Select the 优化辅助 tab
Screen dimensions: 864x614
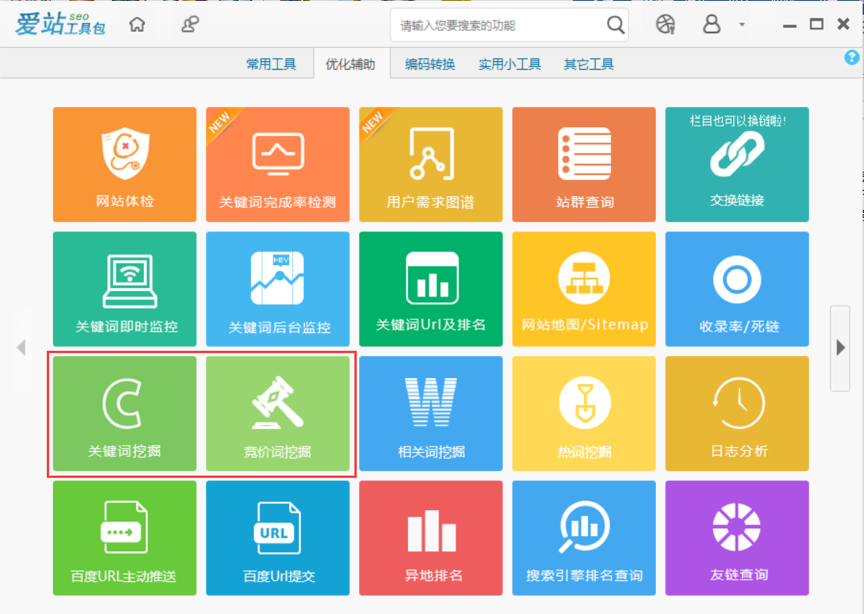(350, 64)
